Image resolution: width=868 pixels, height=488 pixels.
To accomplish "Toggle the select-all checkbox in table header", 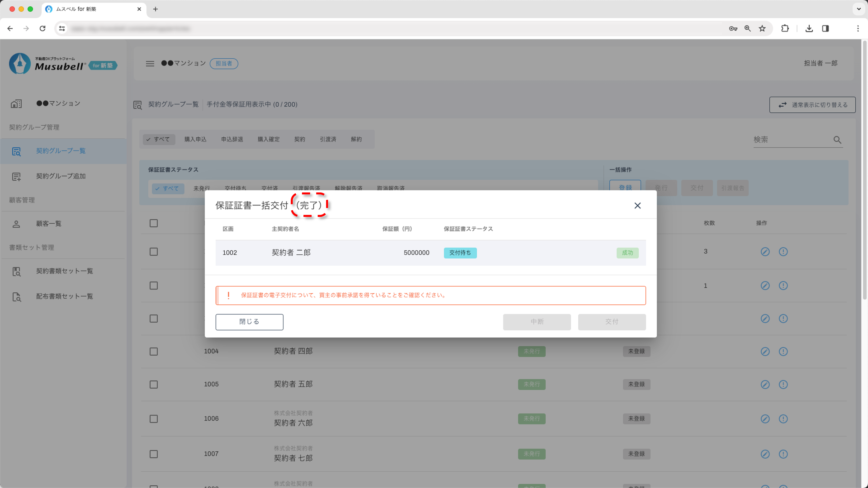I will click(x=154, y=223).
